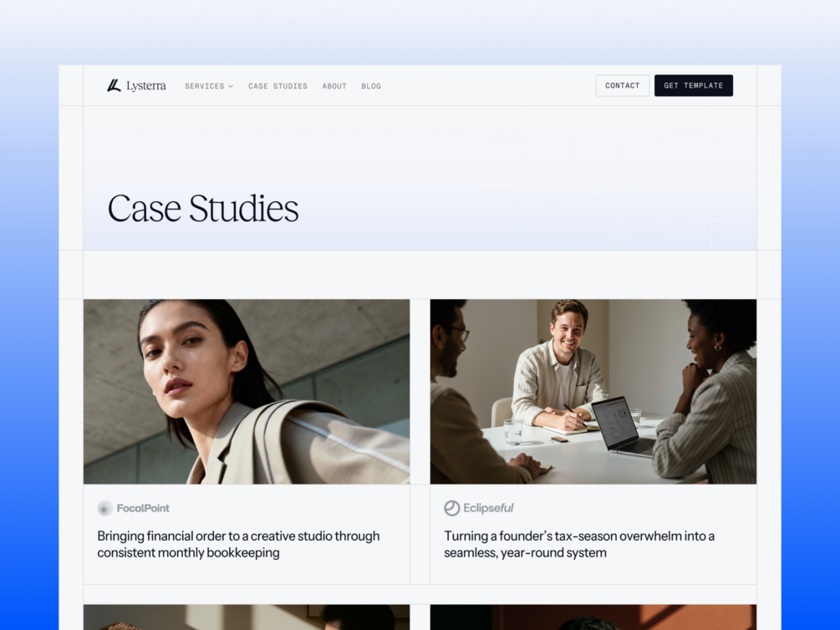Visit the Blog nav item
This screenshot has width=840, height=630.
coord(371,86)
